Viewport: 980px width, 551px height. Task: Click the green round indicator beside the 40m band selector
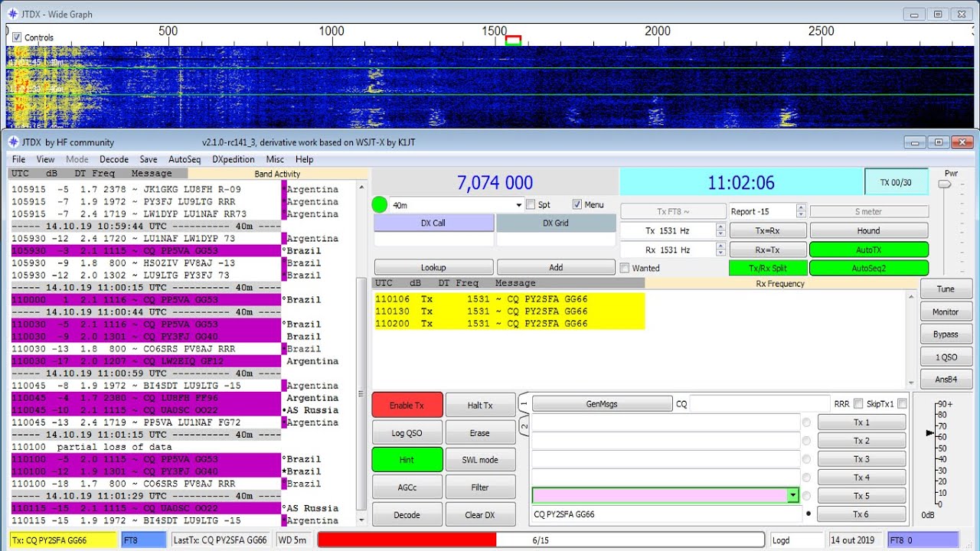379,204
